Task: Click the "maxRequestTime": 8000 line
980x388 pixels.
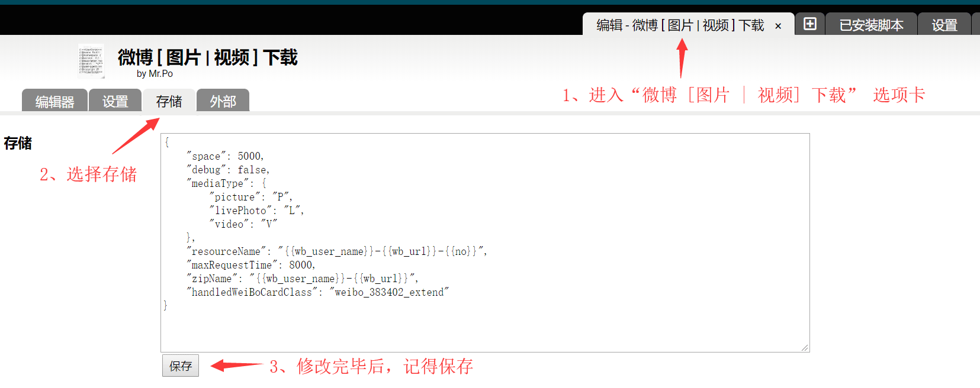Action: 251,265
